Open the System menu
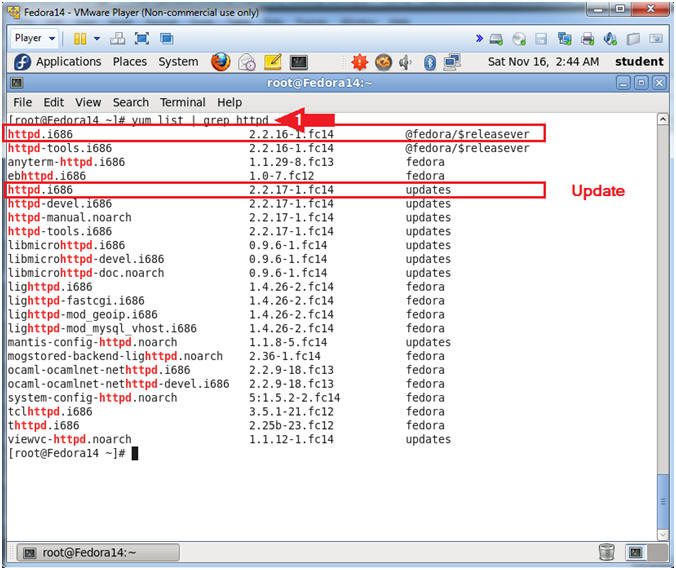 point(178,62)
